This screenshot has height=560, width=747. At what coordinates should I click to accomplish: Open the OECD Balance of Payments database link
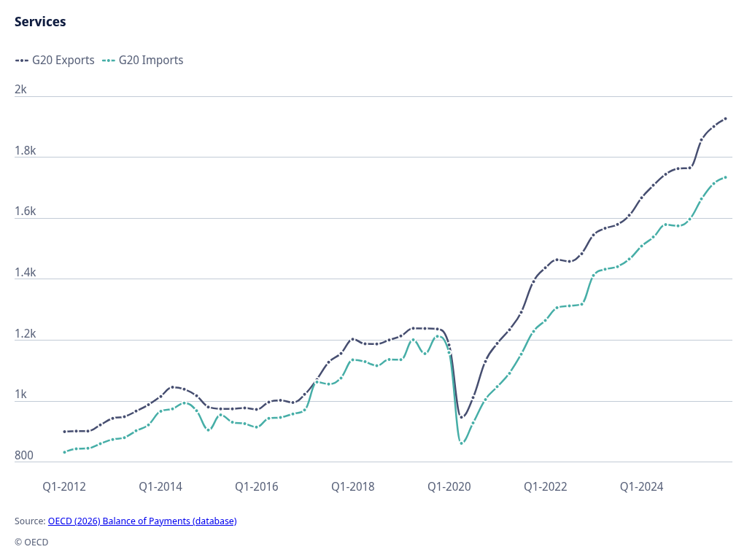142,521
